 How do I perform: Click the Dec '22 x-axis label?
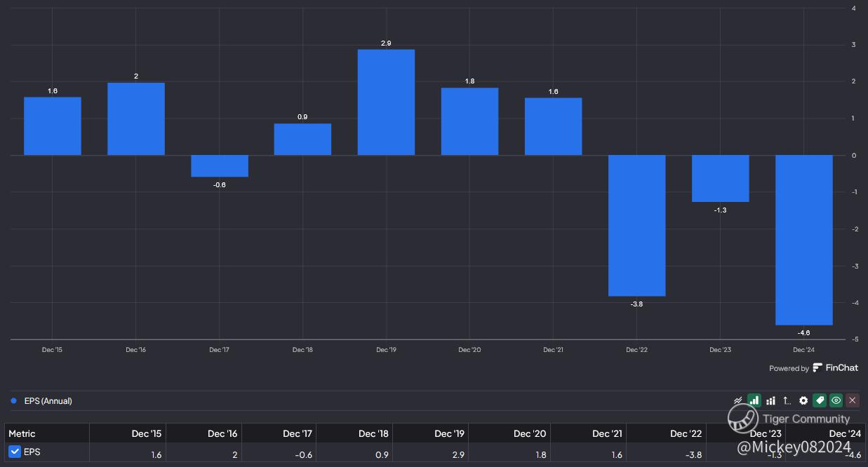pos(636,349)
